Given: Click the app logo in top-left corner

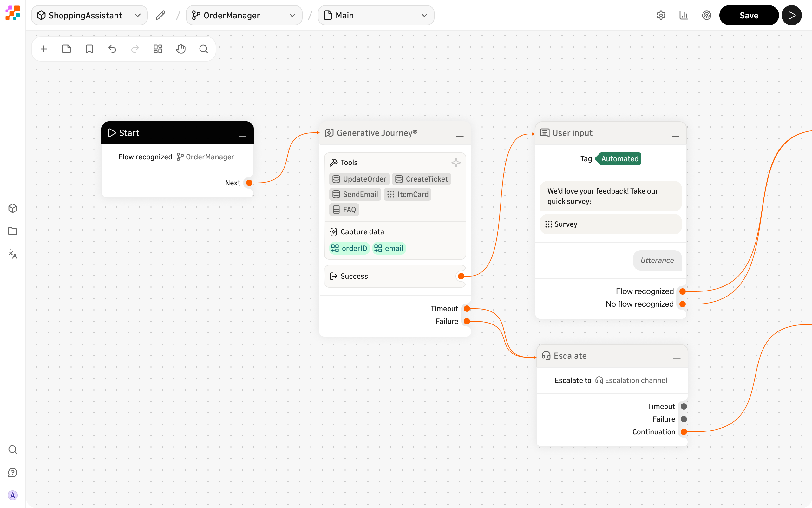Looking at the screenshot, I should [x=13, y=13].
